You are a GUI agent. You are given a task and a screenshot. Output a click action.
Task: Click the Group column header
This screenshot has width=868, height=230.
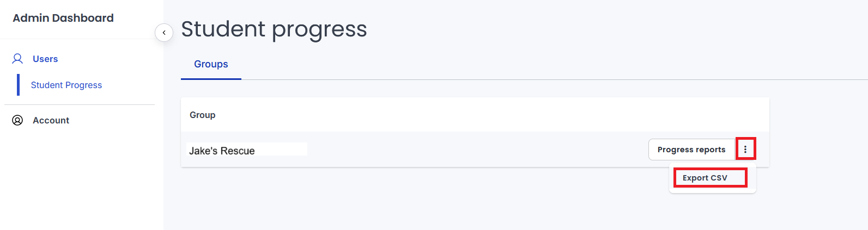(x=203, y=115)
